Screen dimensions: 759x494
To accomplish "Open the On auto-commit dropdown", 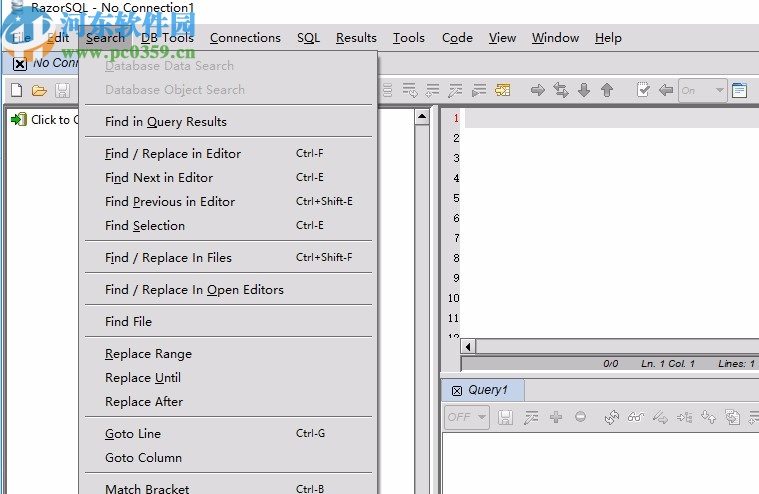I will tap(702, 90).
